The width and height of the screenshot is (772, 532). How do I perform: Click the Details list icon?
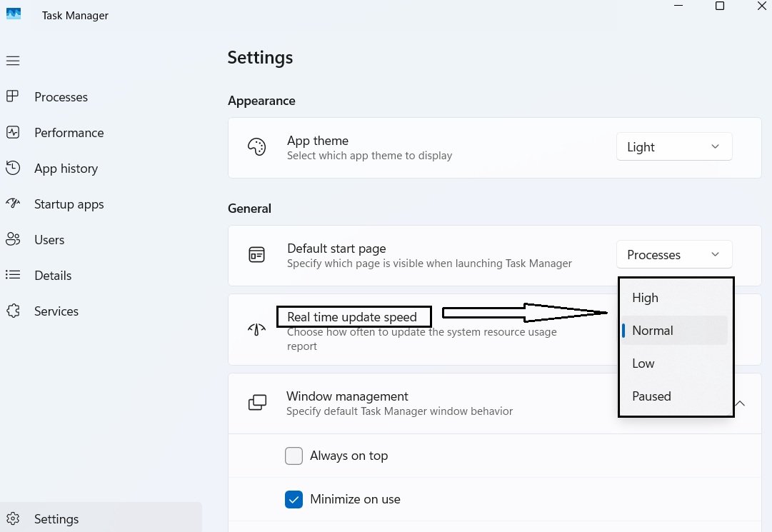click(x=13, y=275)
